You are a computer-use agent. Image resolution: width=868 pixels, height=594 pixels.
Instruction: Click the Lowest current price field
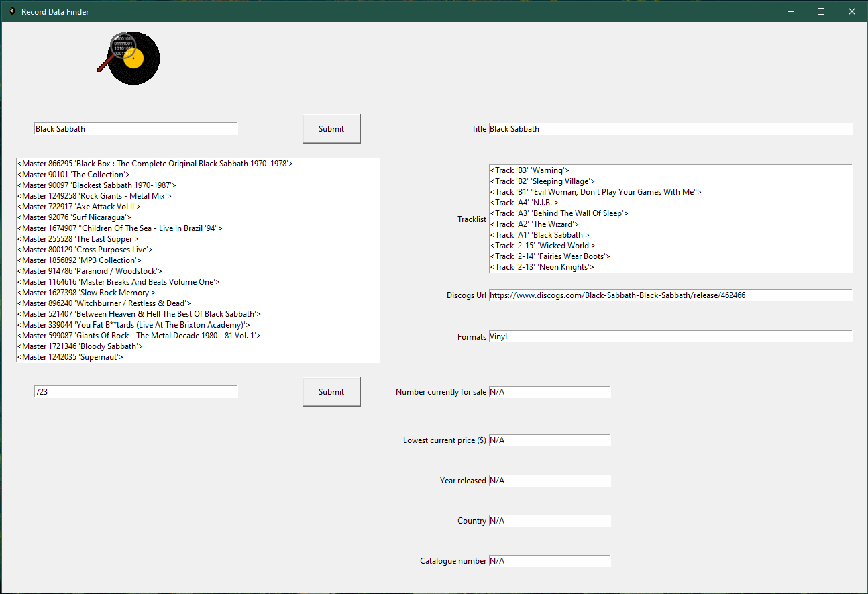(549, 440)
